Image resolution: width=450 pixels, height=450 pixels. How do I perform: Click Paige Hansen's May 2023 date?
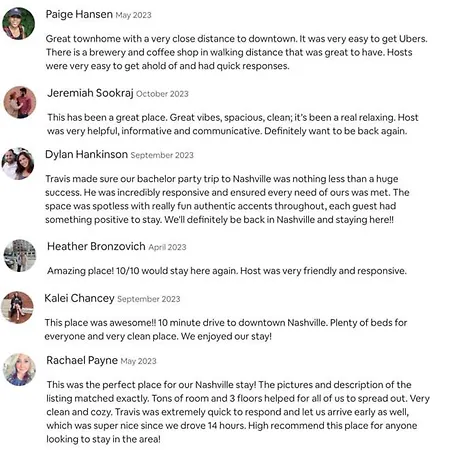tap(133, 15)
